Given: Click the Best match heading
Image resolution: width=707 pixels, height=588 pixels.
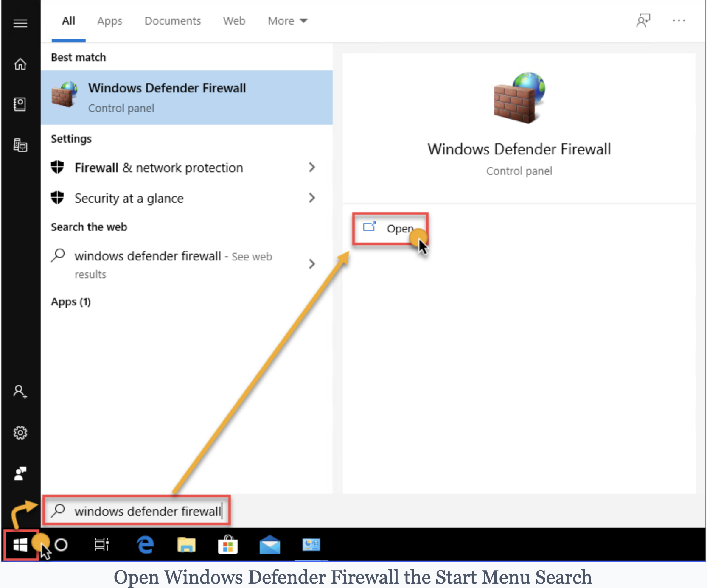Looking at the screenshot, I should pyautogui.click(x=79, y=57).
